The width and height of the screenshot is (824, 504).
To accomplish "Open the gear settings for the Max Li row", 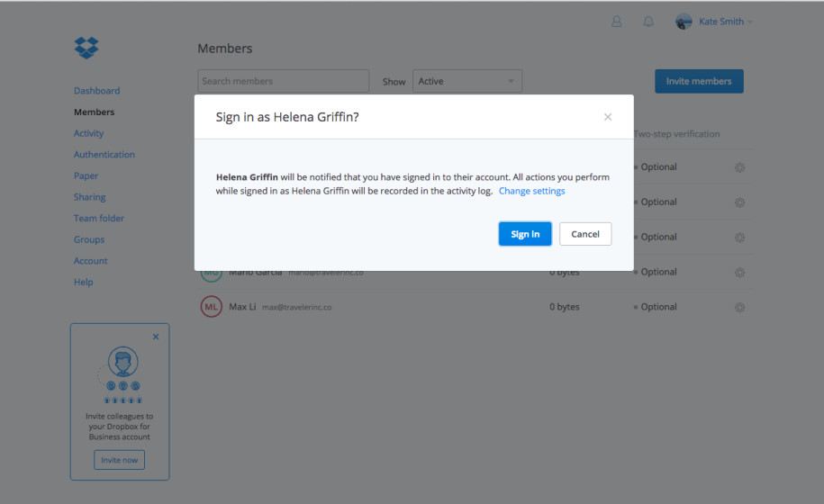I will pyautogui.click(x=739, y=307).
